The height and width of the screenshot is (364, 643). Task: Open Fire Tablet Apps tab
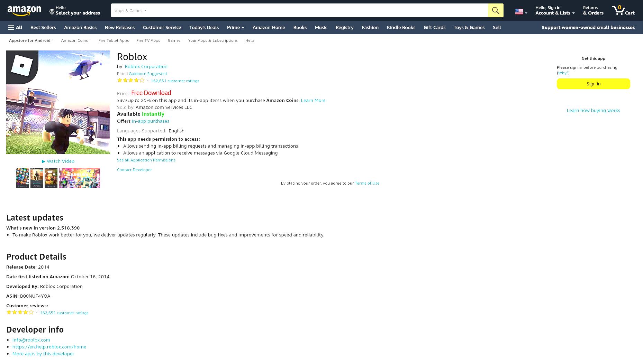pyautogui.click(x=114, y=40)
